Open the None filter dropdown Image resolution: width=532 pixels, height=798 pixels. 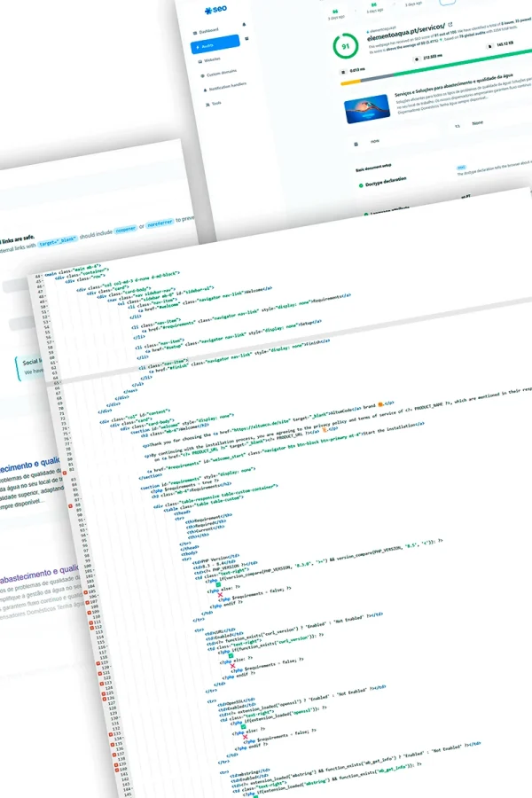tap(479, 123)
